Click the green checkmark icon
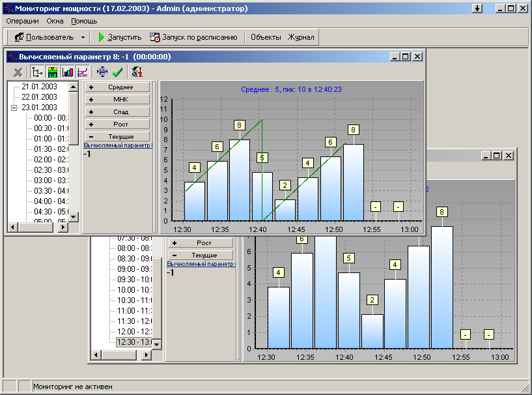This screenshot has height=395, width=532. coord(117,72)
